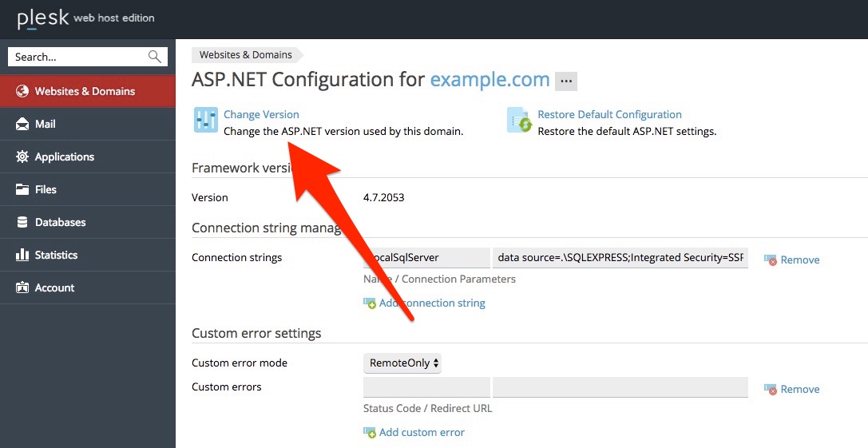The height and width of the screenshot is (448, 868).
Task: Open the ellipsis menu next to example.com
Action: (565, 81)
